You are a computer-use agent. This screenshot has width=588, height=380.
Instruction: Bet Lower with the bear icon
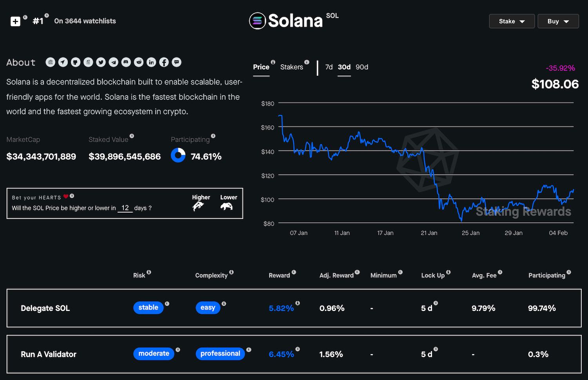point(227,206)
